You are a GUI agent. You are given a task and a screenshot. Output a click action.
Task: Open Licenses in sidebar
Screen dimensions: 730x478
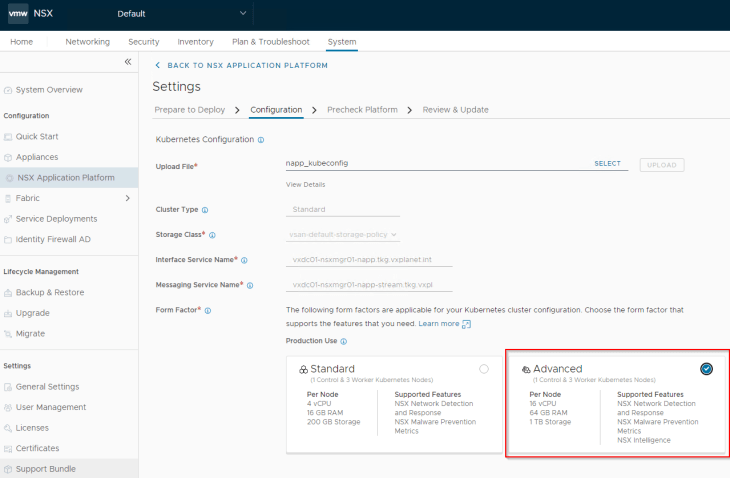tap(32, 428)
